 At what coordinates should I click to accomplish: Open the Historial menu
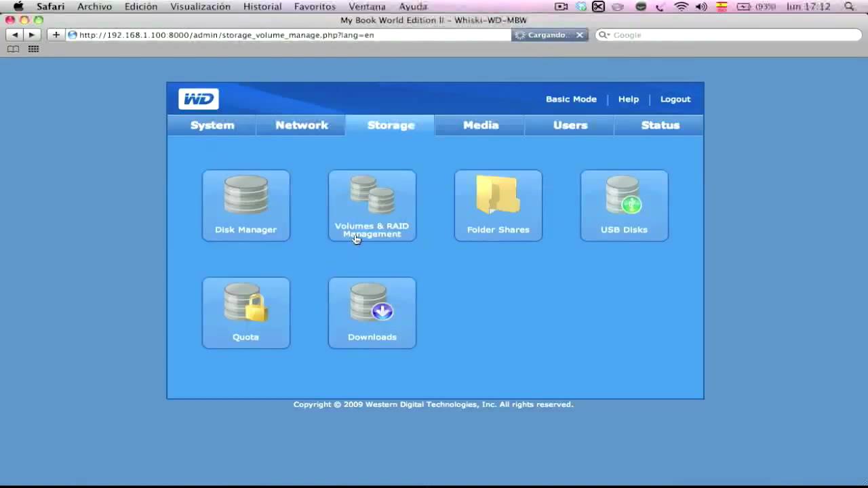click(262, 6)
